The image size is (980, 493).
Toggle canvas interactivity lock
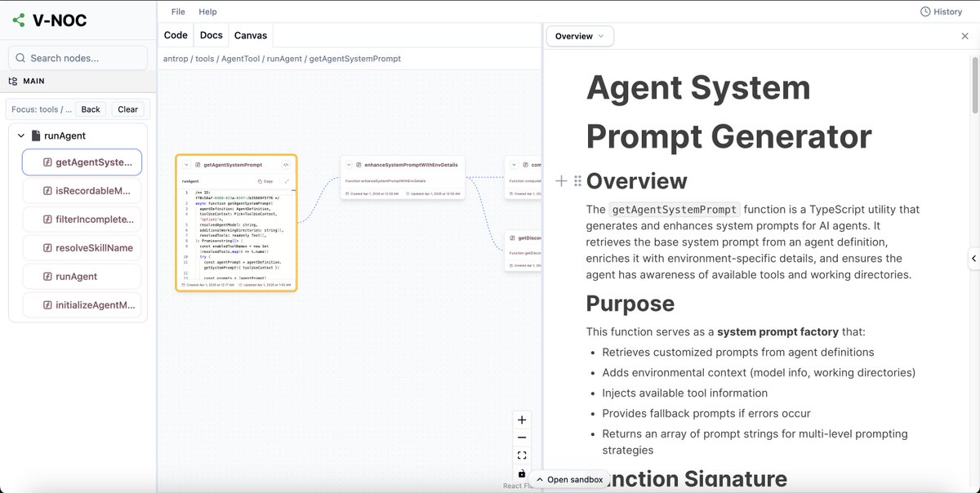click(x=522, y=473)
